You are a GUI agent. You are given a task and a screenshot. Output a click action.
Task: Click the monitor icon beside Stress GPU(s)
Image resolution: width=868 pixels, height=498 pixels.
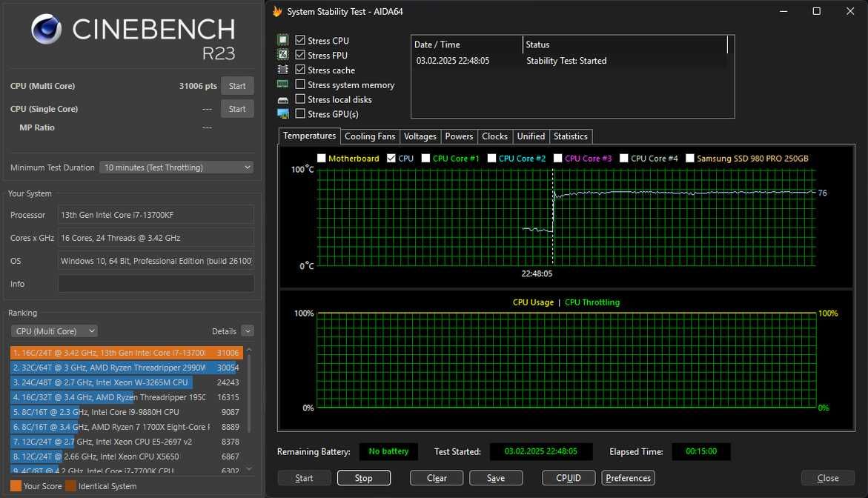(x=283, y=114)
